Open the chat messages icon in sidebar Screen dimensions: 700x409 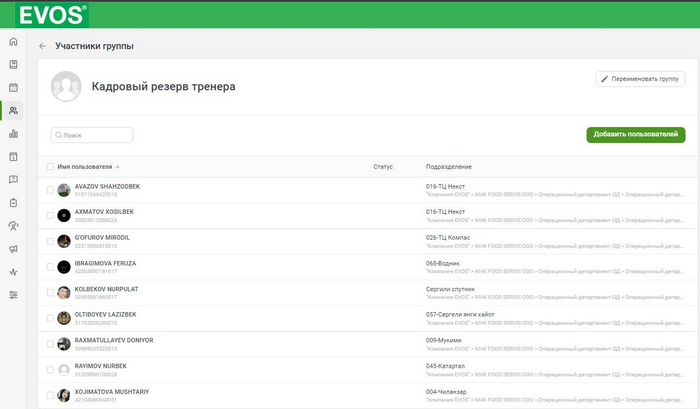coord(13,179)
